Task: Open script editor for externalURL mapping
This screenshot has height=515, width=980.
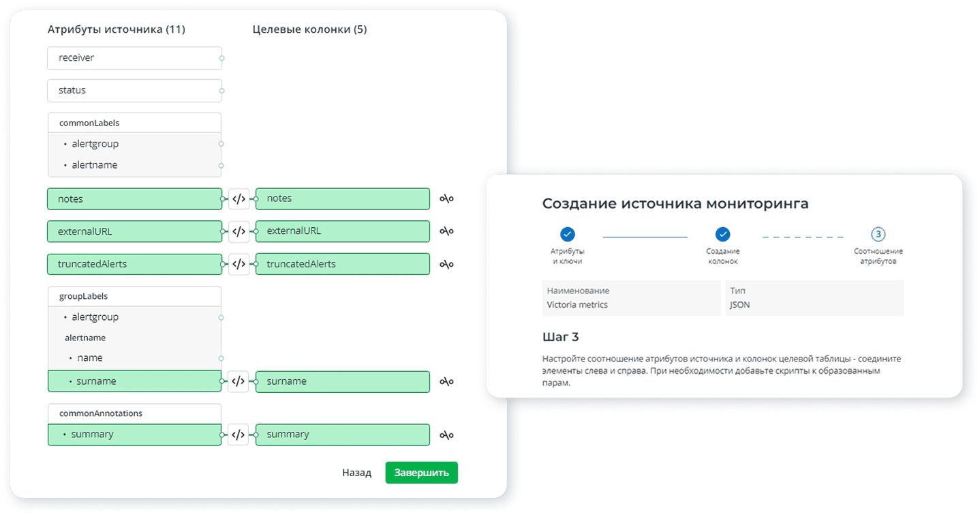Action: click(239, 231)
